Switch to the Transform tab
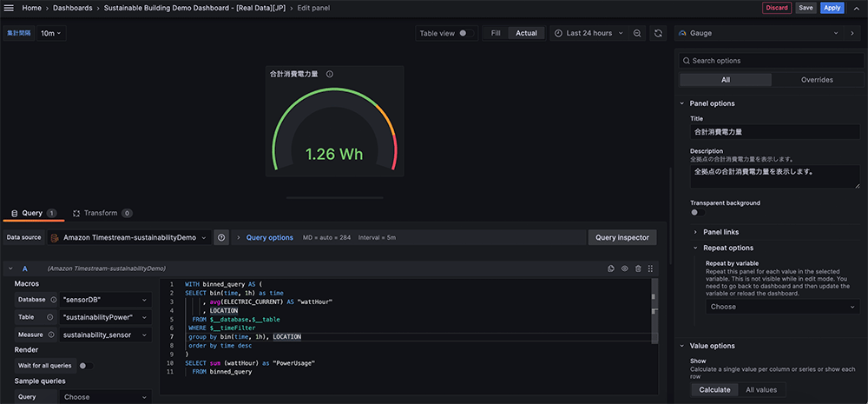 click(102, 213)
